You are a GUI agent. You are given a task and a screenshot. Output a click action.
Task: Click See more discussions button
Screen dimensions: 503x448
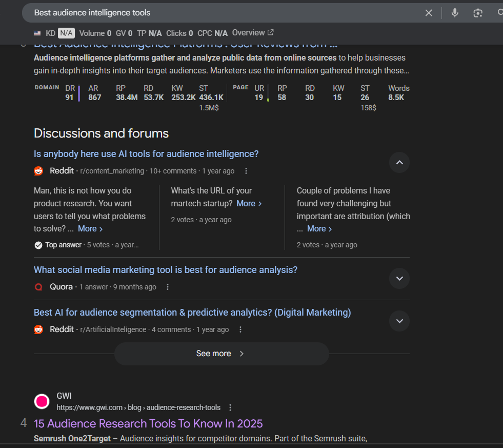(x=222, y=354)
